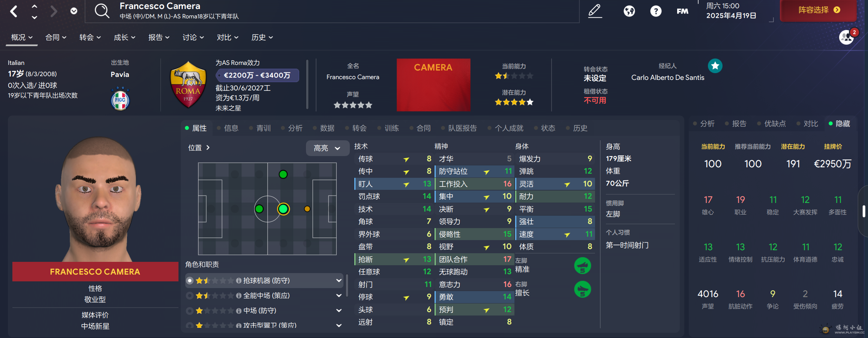Click the AS Roma club crest

188,85
